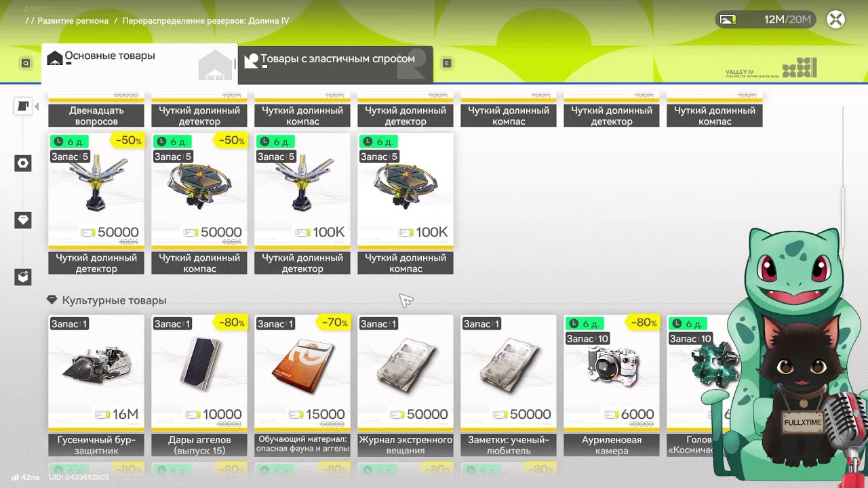Click the UID number text
This screenshot has width=868, height=488.
(79, 477)
